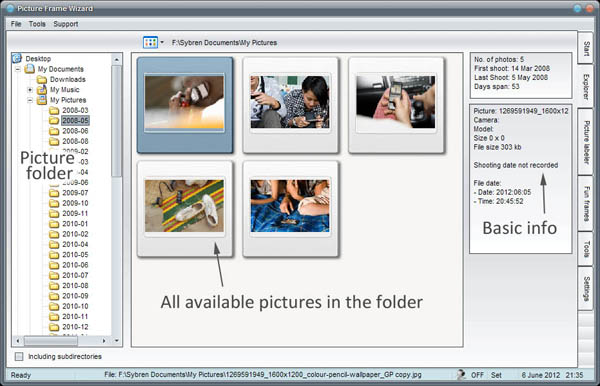The width and height of the screenshot is (600, 386).
Task: Select the Downloads folder label
Action: (x=68, y=79)
